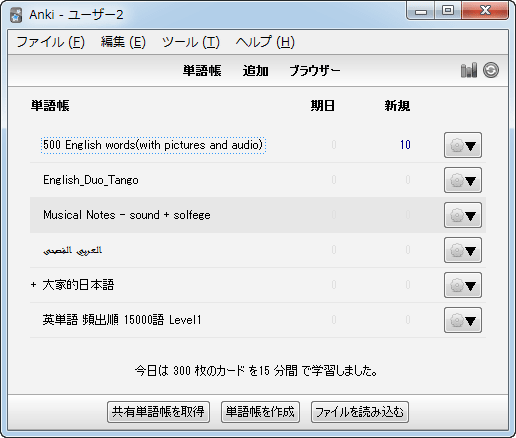Open gear options for 500 English words deck
The height and width of the screenshot is (438, 516).
(x=463, y=145)
